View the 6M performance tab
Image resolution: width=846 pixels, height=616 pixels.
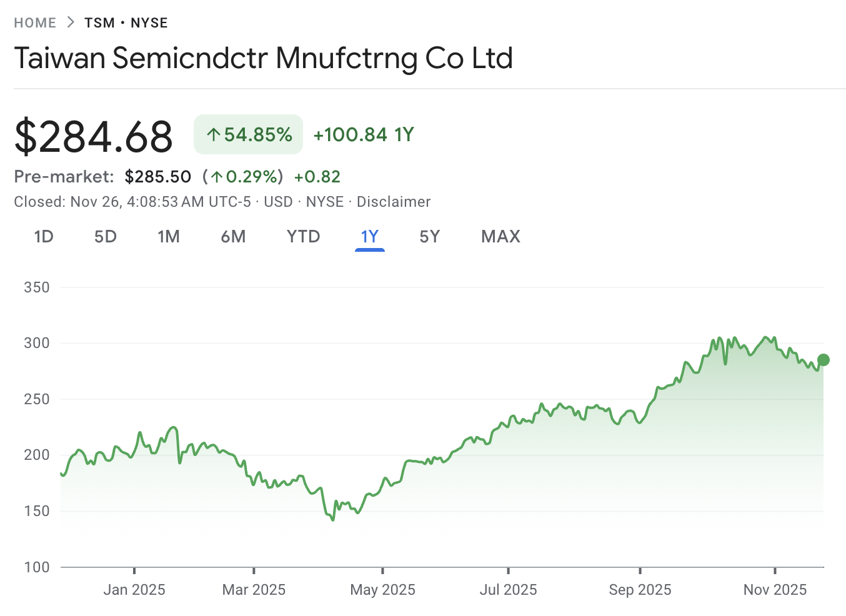point(234,237)
